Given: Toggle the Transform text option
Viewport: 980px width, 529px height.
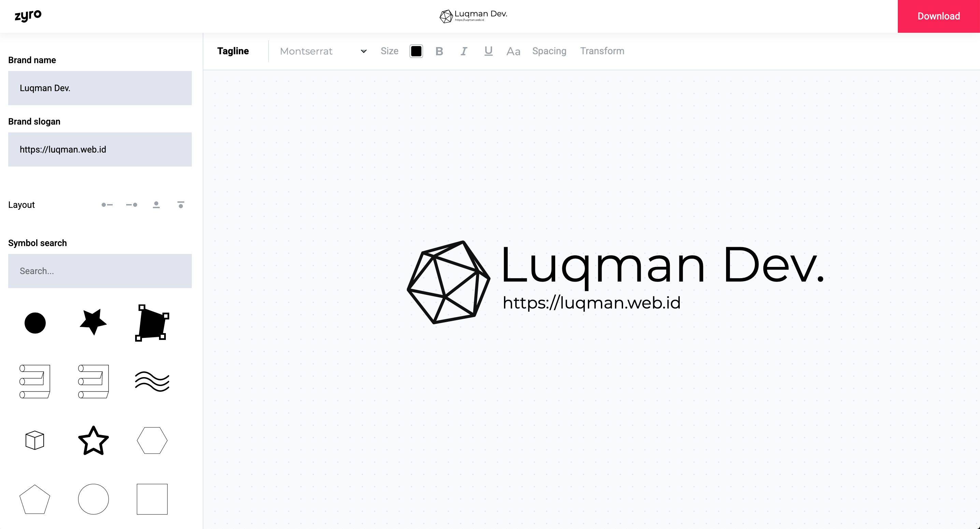Looking at the screenshot, I should [602, 51].
